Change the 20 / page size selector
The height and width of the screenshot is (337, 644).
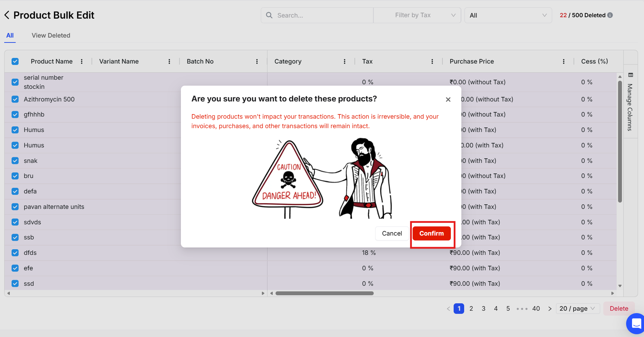(578, 309)
